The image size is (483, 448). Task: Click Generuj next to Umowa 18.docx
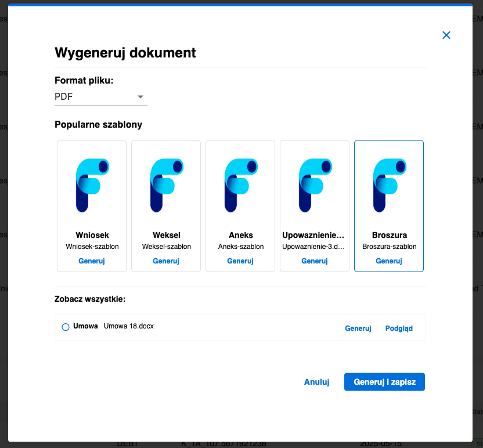coord(358,328)
